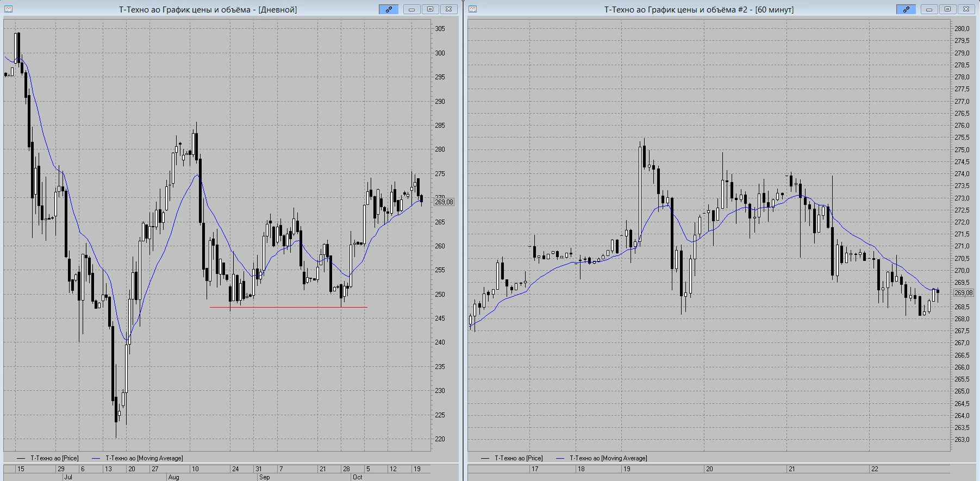Open the system menu icon of the daily chart window
Image resolution: width=980 pixels, height=481 pixels.
(8, 9)
